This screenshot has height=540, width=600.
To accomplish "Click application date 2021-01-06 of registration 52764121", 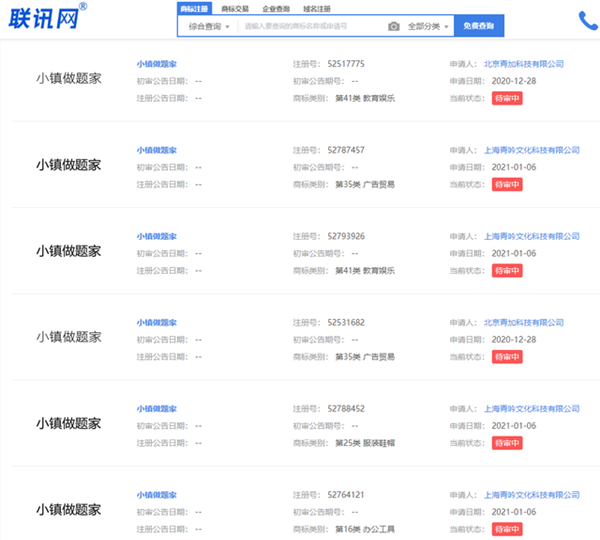I will pyautogui.click(x=514, y=512).
